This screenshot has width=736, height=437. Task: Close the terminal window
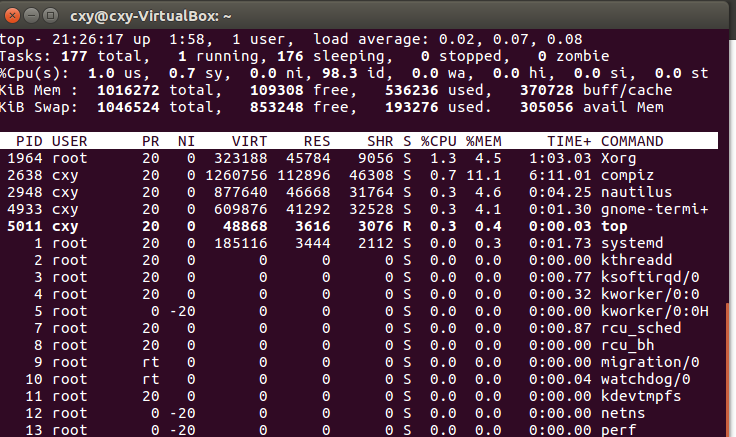pos(12,16)
